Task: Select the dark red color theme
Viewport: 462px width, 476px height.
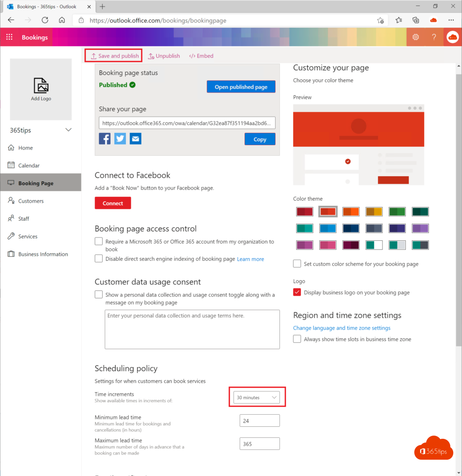Action: pos(304,212)
